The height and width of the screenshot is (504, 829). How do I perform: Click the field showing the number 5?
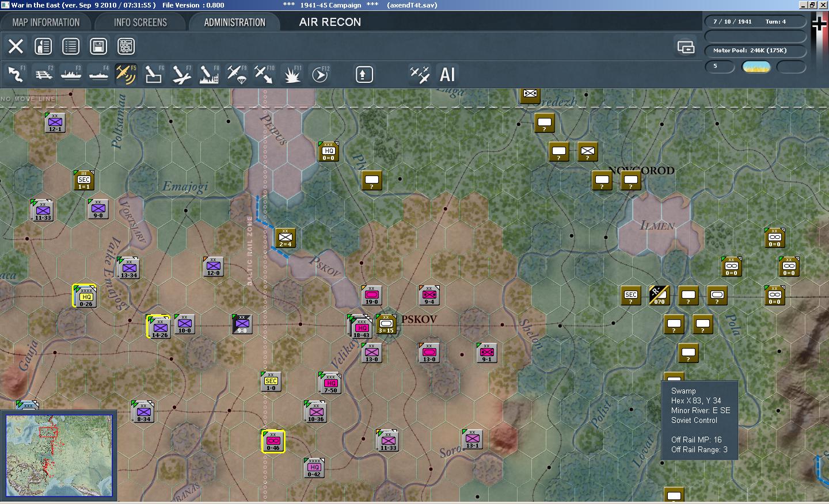720,67
